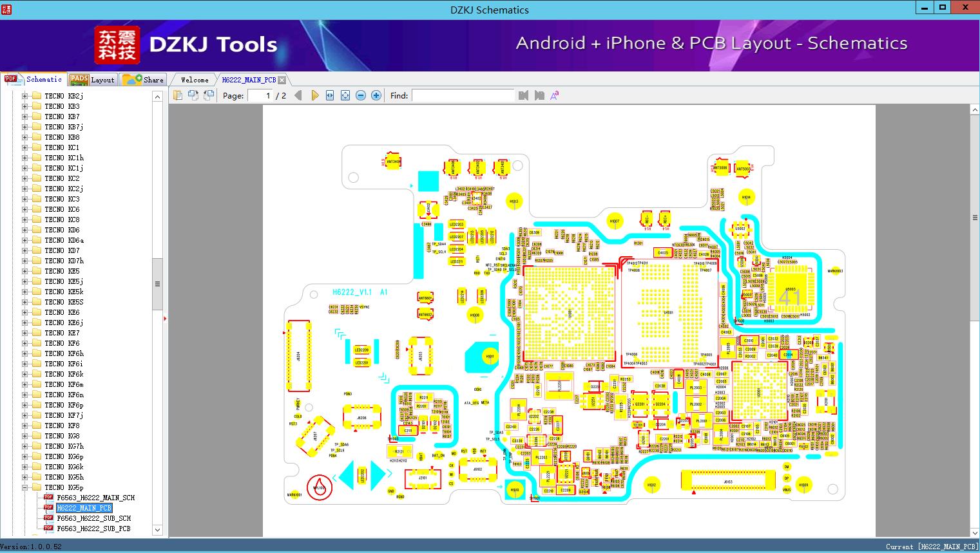
Task: Go to the next page arrow
Action: click(314, 95)
